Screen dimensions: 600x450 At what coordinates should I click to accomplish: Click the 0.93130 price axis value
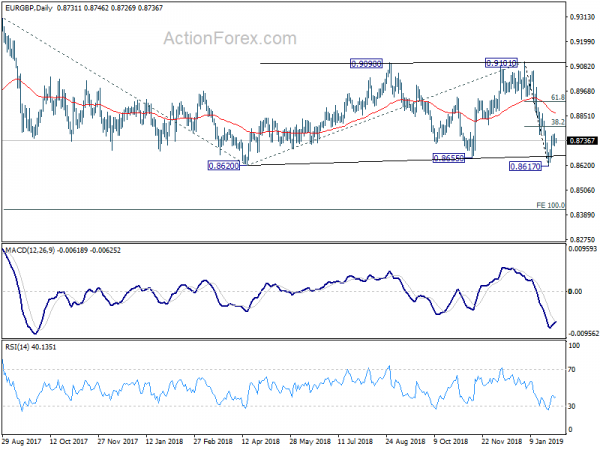[582, 17]
